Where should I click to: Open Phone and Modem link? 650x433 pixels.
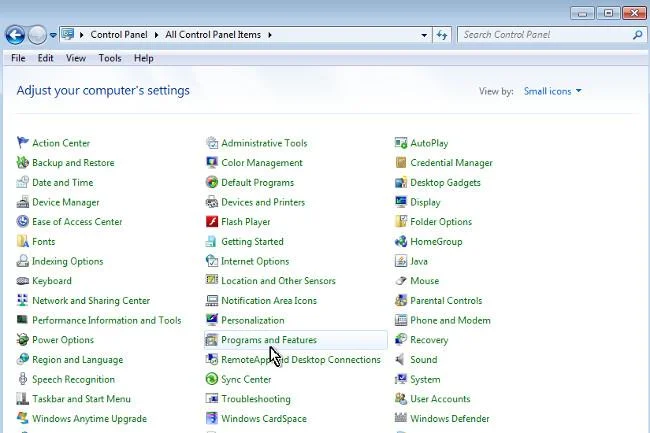click(x=450, y=320)
